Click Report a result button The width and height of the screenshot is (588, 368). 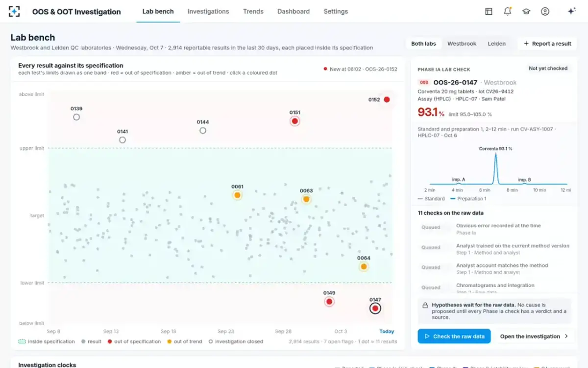tap(547, 44)
